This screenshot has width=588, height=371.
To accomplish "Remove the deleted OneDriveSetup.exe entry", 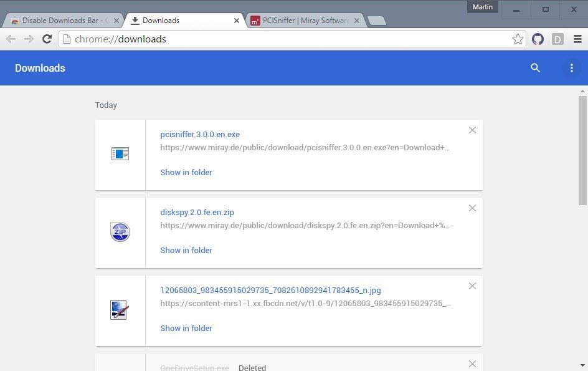I will (x=472, y=364).
